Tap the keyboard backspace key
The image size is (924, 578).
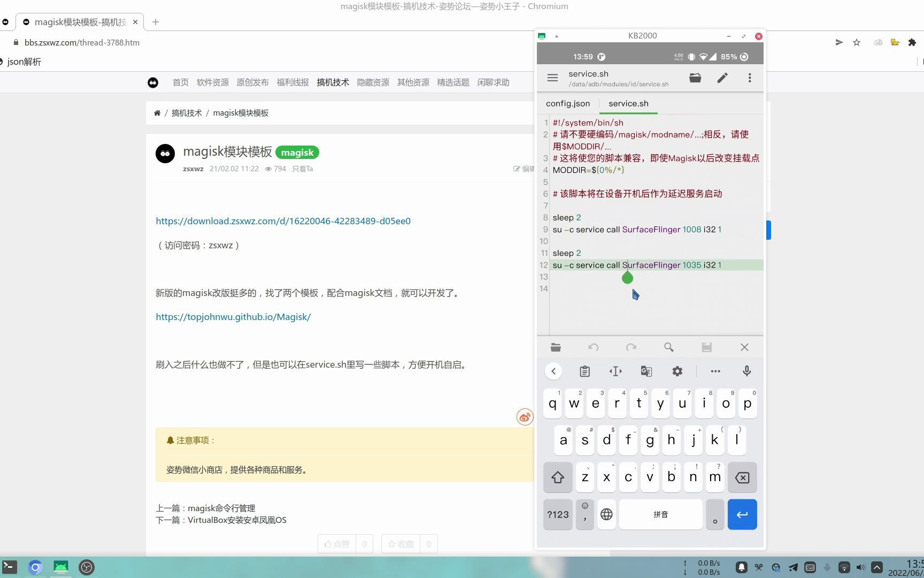[x=742, y=477]
